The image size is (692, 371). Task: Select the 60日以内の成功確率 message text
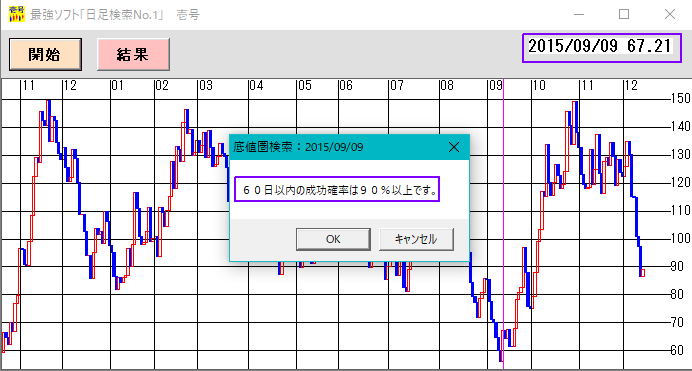click(x=337, y=189)
